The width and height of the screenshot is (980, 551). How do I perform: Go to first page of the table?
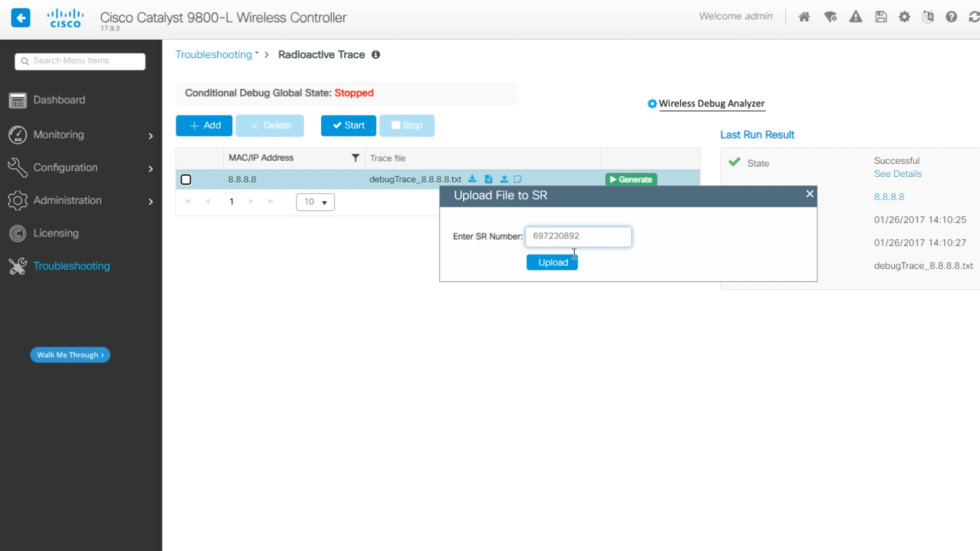click(188, 202)
